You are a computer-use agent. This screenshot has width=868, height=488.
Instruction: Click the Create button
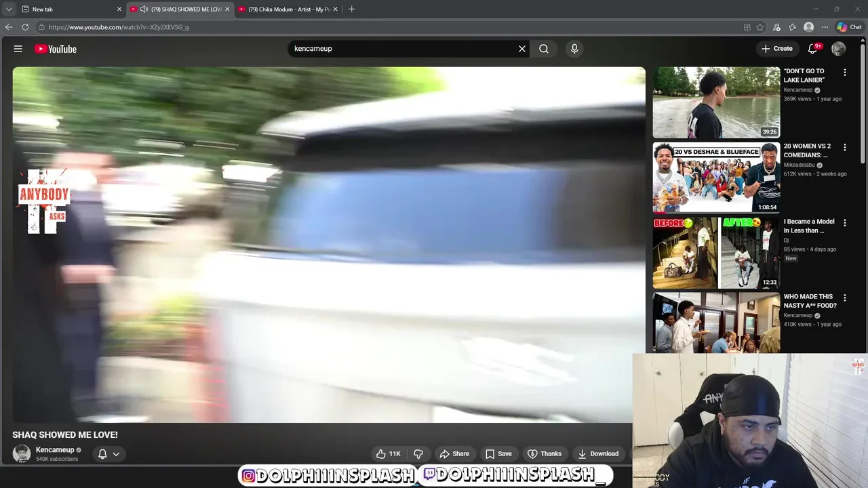[x=777, y=49]
